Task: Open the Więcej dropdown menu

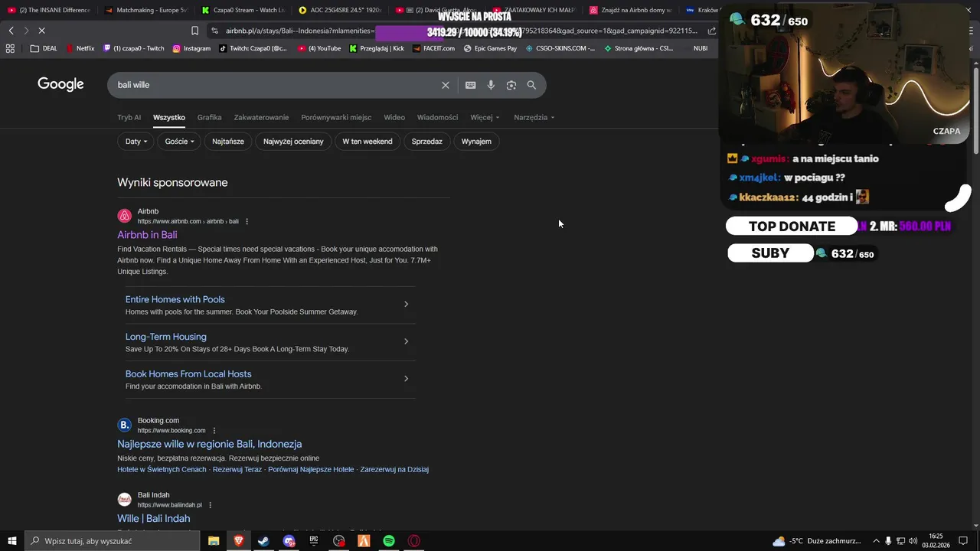Action: pyautogui.click(x=485, y=117)
